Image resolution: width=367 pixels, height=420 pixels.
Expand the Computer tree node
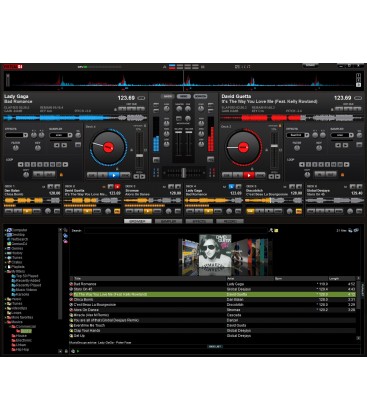coord(5,230)
